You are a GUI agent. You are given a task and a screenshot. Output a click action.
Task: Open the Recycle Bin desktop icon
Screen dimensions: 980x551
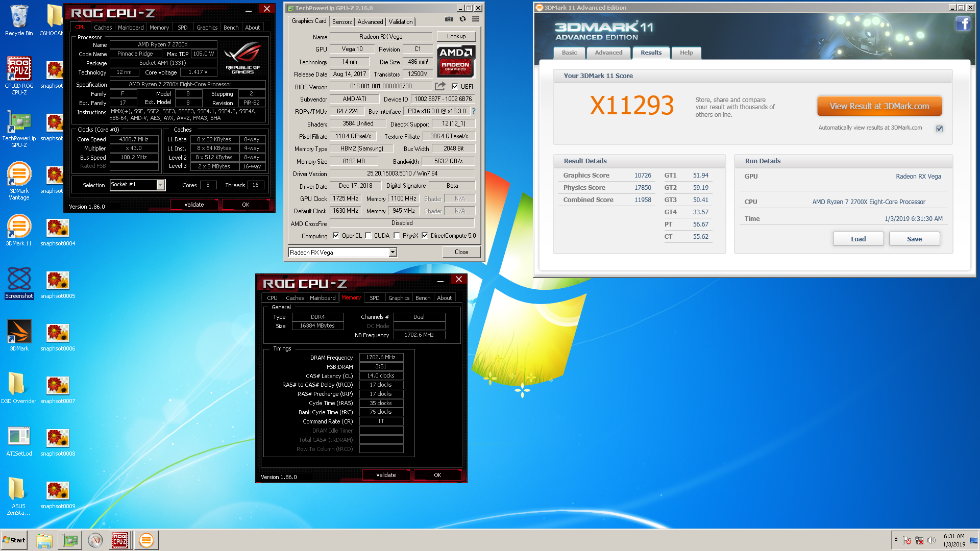tap(19, 20)
